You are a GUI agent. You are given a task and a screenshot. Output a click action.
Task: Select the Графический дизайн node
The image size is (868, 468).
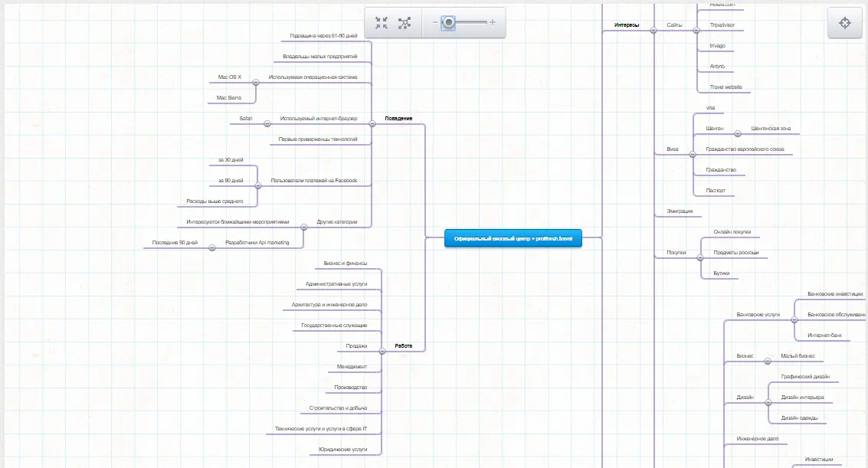[x=804, y=377]
